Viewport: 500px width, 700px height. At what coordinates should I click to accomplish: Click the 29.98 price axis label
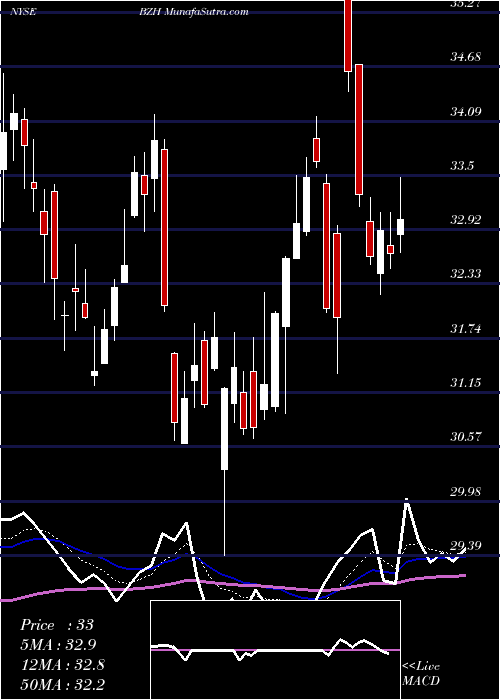coord(466,492)
